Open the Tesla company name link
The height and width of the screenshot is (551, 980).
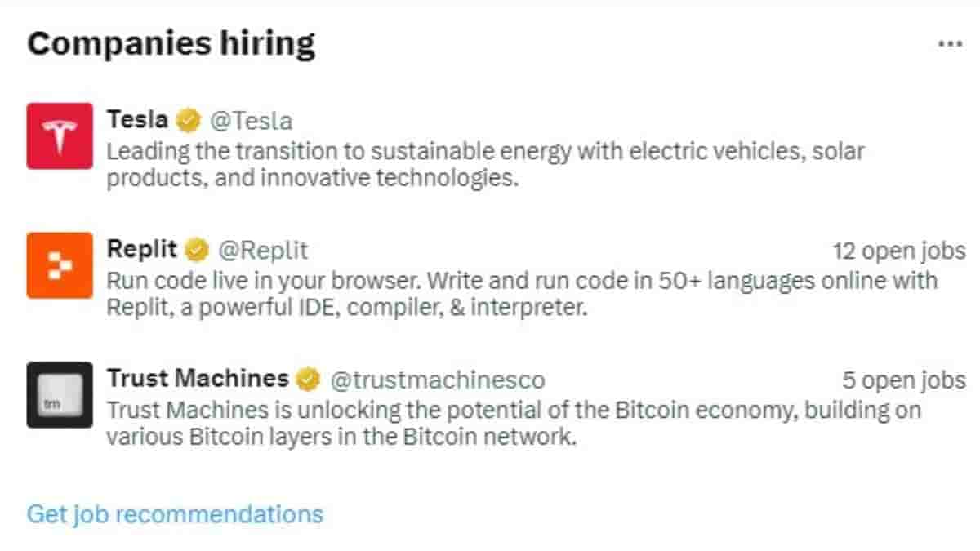click(137, 120)
